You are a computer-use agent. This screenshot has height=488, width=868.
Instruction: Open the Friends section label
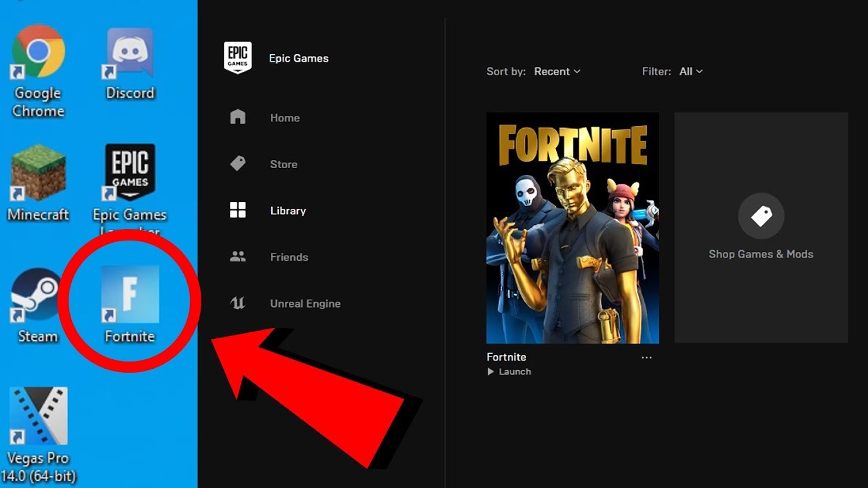click(289, 257)
